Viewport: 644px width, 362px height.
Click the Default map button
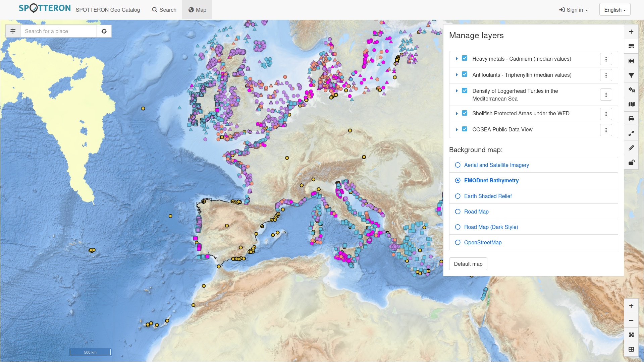[x=468, y=264]
